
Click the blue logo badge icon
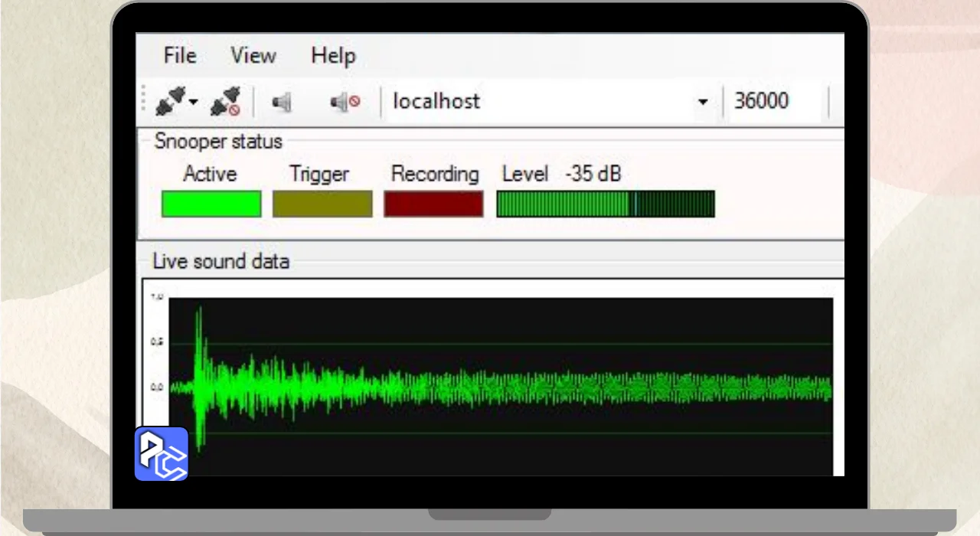point(162,453)
